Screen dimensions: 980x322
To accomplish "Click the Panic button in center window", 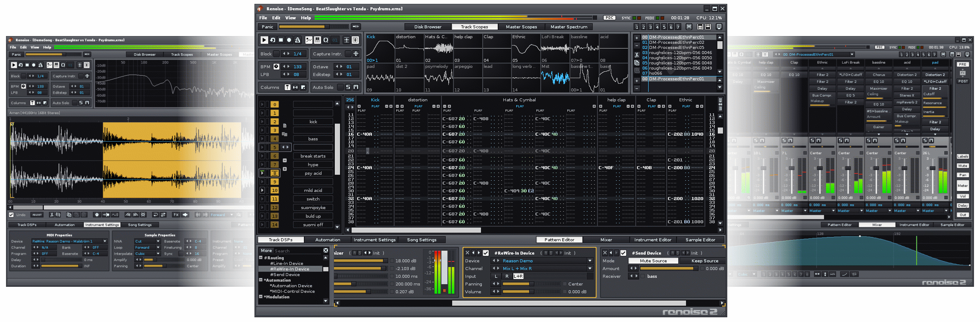I will [x=267, y=27].
